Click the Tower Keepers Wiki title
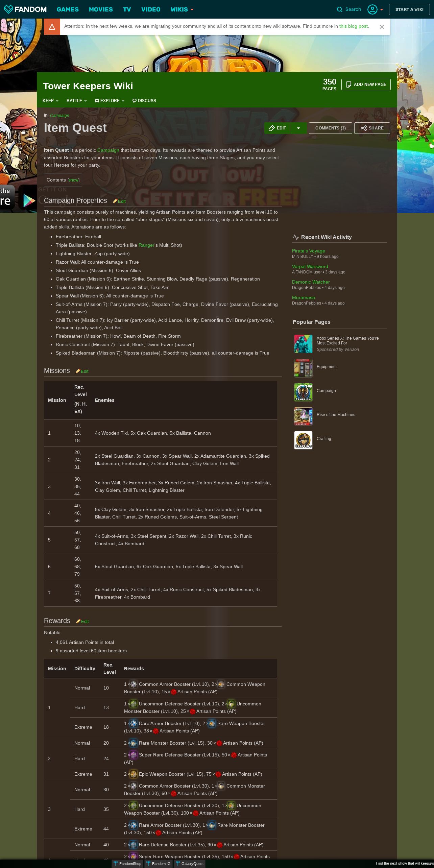434x868 pixels. click(88, 86)
